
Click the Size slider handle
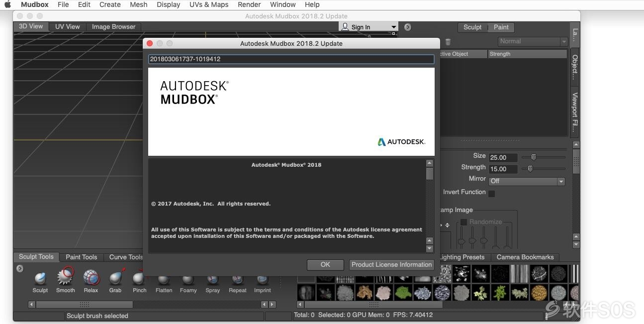534,157
